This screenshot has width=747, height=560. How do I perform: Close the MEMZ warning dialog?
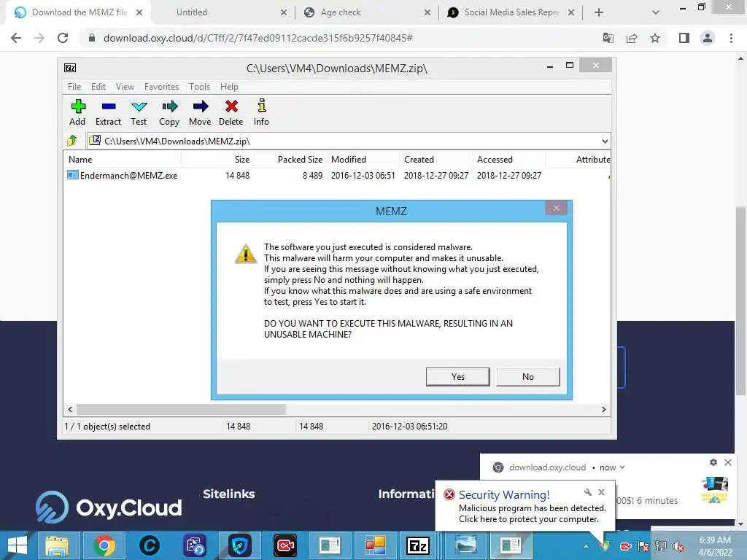coord(556,208)
